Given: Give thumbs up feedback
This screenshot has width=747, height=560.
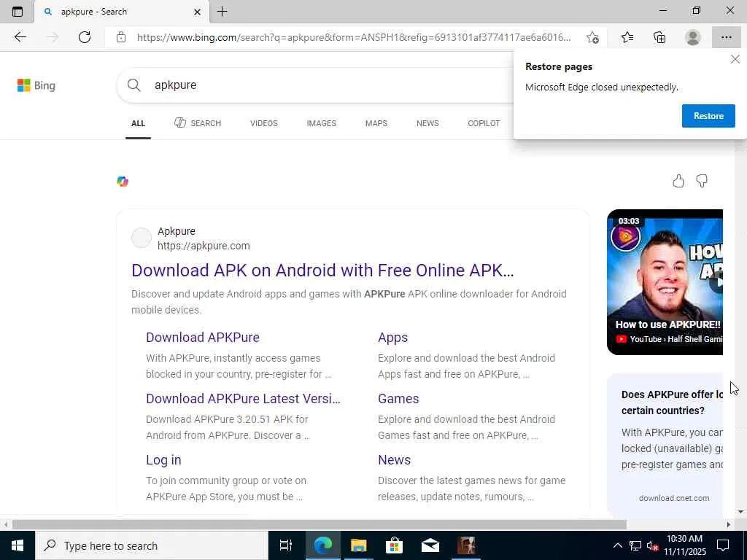Looking at the screenshot, I should pos(678,181).
